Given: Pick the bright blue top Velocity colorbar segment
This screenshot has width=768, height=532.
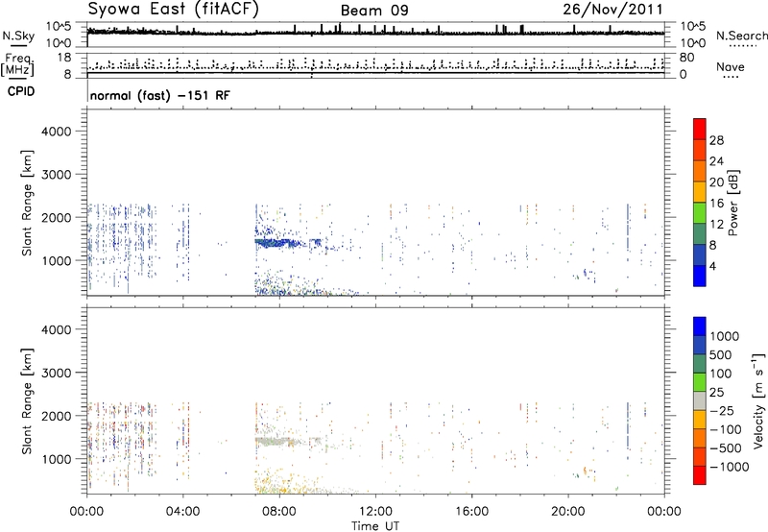Looking at the screenshot, I should tap(700, 326).
